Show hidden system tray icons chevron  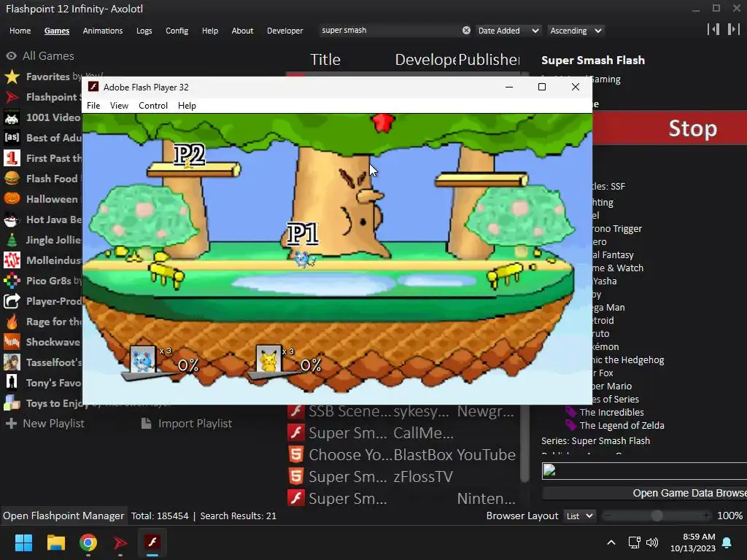click(x=611, y=542)
